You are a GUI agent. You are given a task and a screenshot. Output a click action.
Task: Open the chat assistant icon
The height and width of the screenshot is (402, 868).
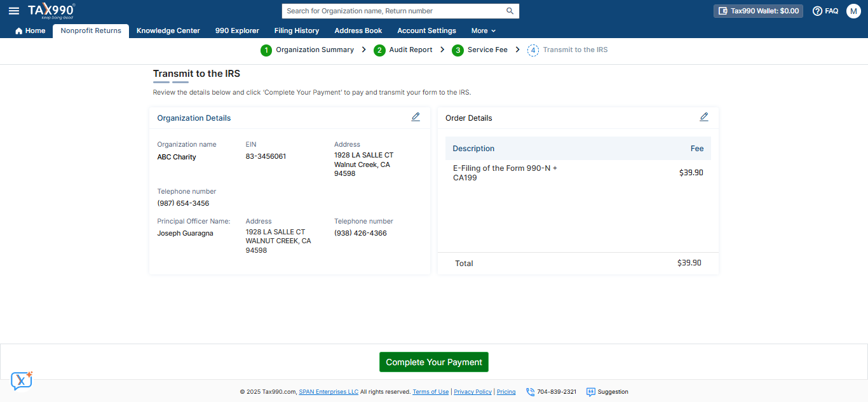[22, 380]
